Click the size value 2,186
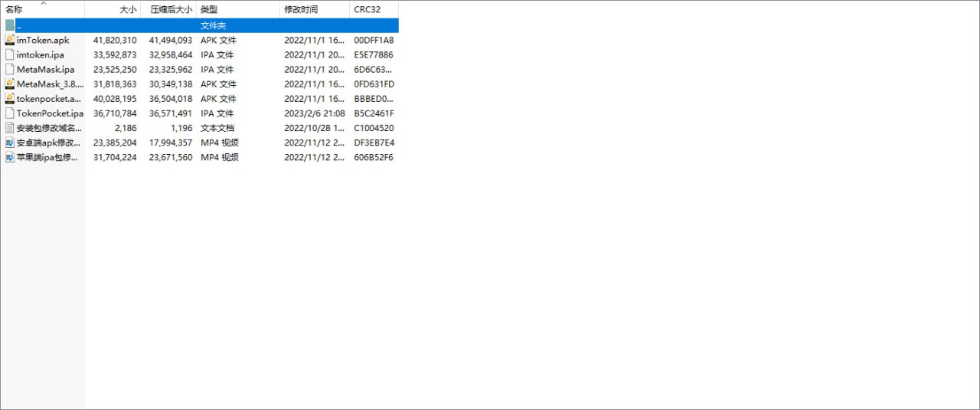The width and height of the screenshot is (980, 410). pos(126,128)
